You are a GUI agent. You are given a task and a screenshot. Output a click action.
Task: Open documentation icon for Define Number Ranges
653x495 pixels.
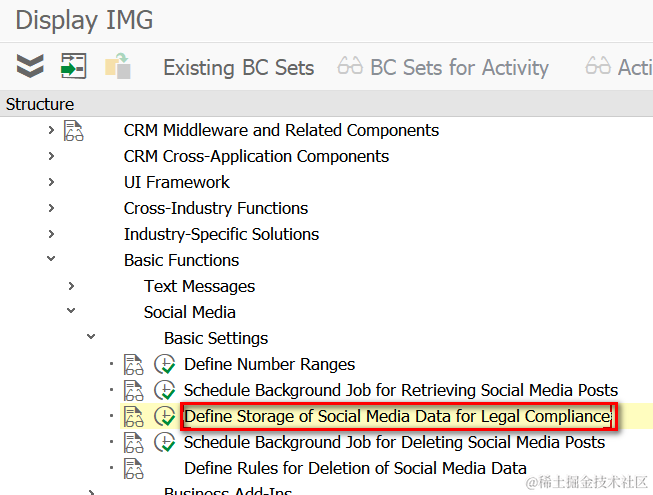coord(134,365)
